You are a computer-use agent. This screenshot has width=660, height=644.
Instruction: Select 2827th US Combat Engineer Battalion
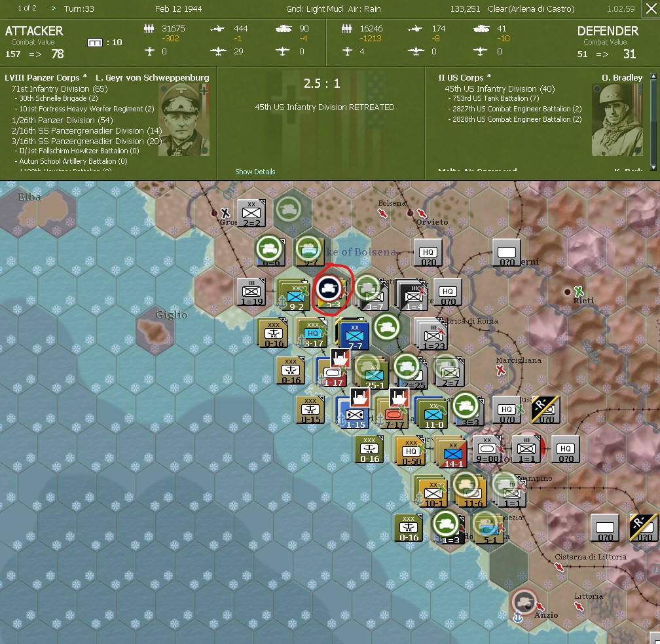click(x=515, y=109)
